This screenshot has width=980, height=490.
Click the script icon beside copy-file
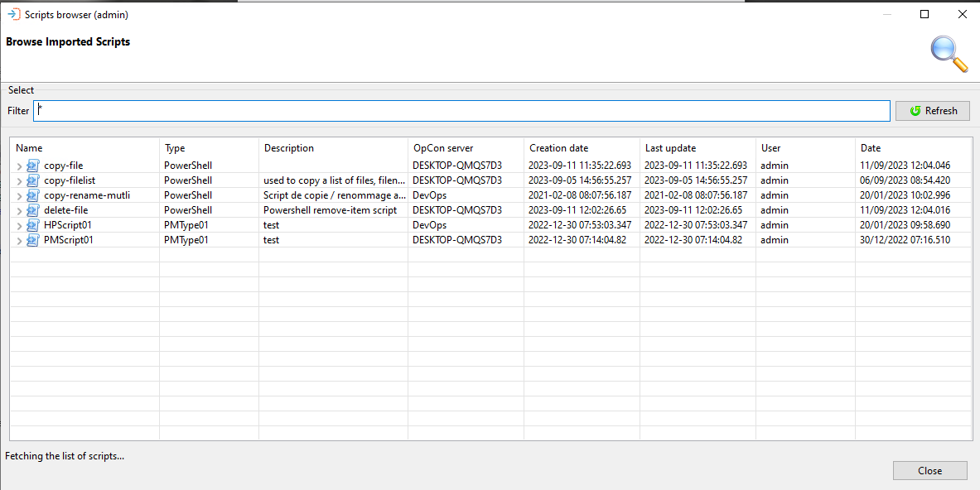[x=32, y=166]
